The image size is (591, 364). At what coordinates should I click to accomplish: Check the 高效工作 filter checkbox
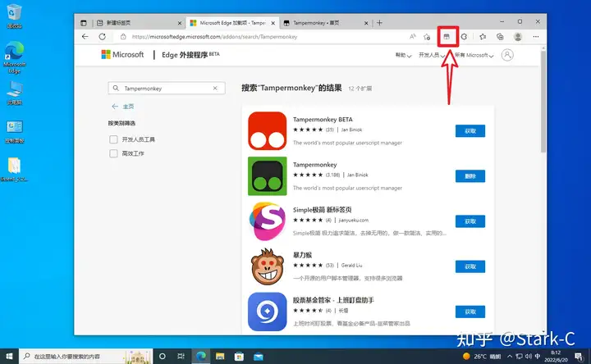tap(113, 153)
